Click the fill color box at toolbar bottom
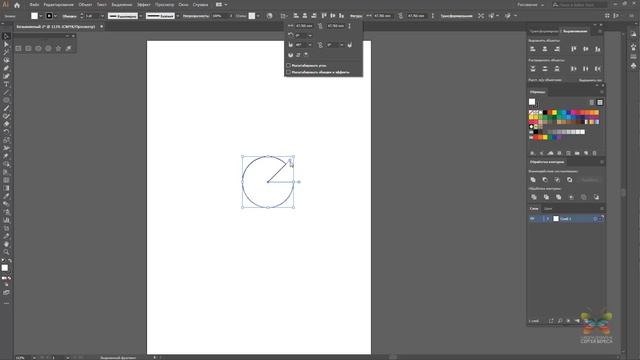 coord(4,268)
